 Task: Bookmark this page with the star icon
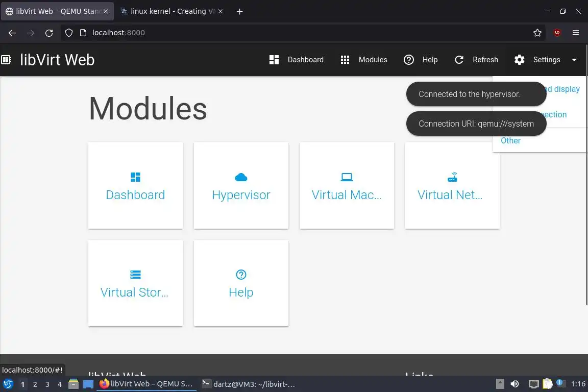(x=537, y=33)
